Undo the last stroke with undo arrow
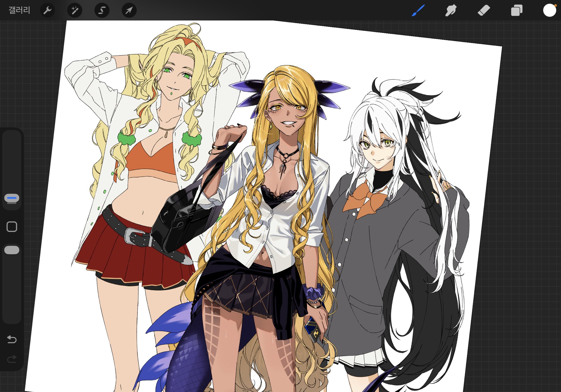This screenshot has height=392, width=561. point(12,340)
